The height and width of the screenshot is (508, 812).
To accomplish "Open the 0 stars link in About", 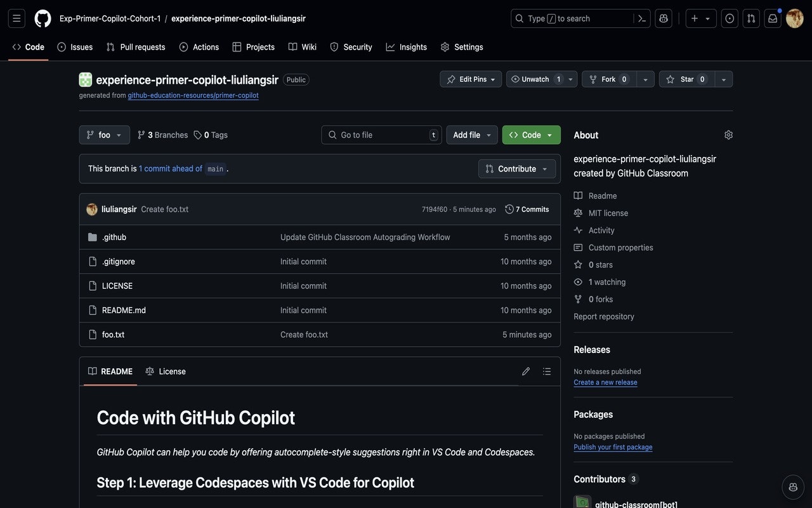I will pyautogui.click(x=601, y=265).
